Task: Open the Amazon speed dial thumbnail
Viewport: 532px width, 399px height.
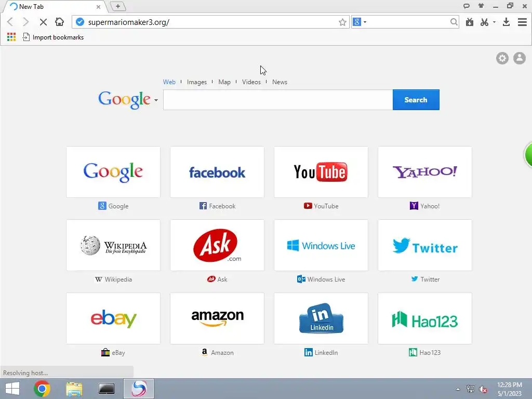Action: [217, 318]
